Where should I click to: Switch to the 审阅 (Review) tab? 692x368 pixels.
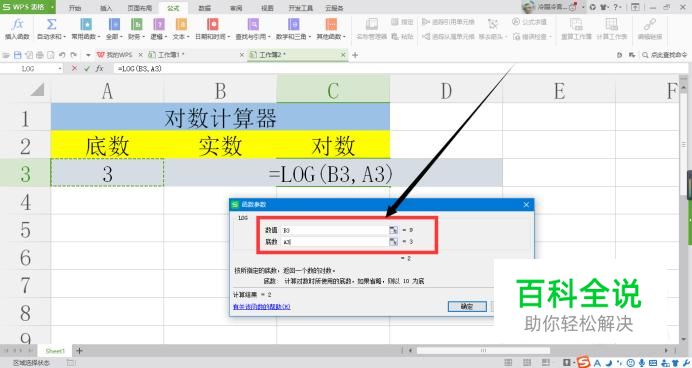click(x=236, y=8)
